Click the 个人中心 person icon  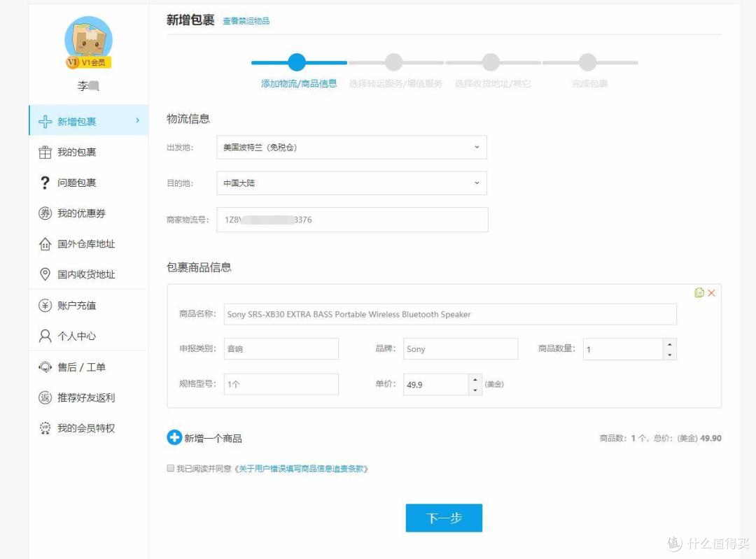45,336
